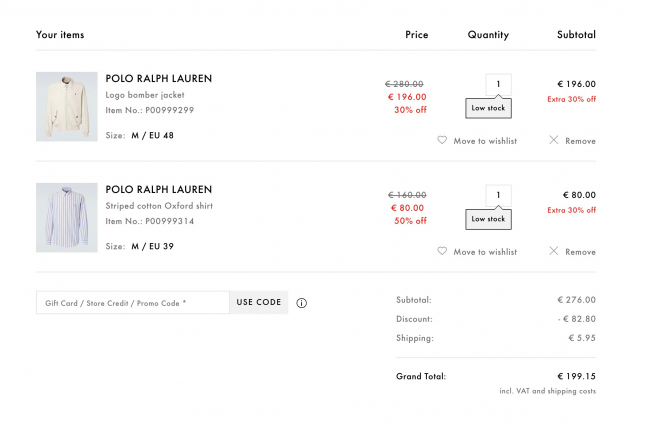The height and width of the screenshot is (426, 650).
Task: Select quantity box for bomber jacket
Action: tap(498, 84)
